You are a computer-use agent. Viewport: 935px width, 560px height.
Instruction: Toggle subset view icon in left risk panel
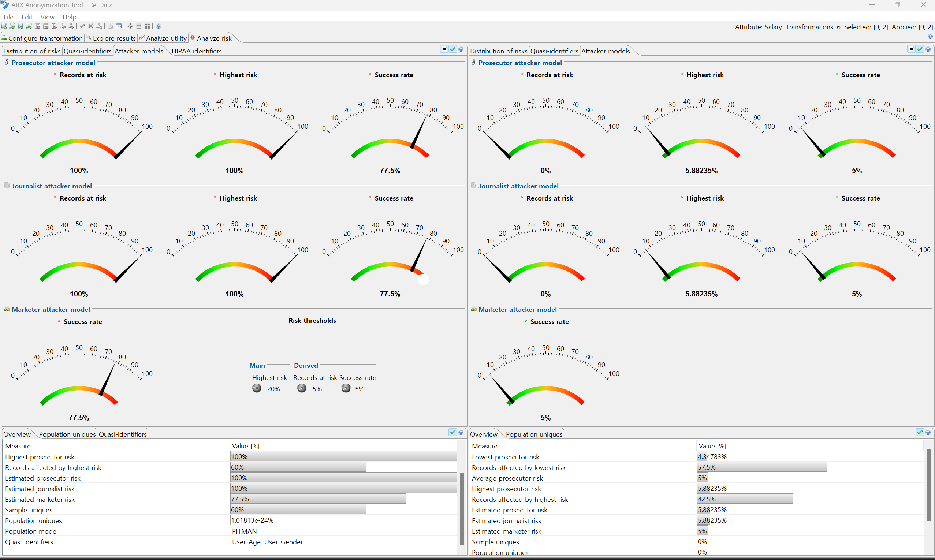444,49
